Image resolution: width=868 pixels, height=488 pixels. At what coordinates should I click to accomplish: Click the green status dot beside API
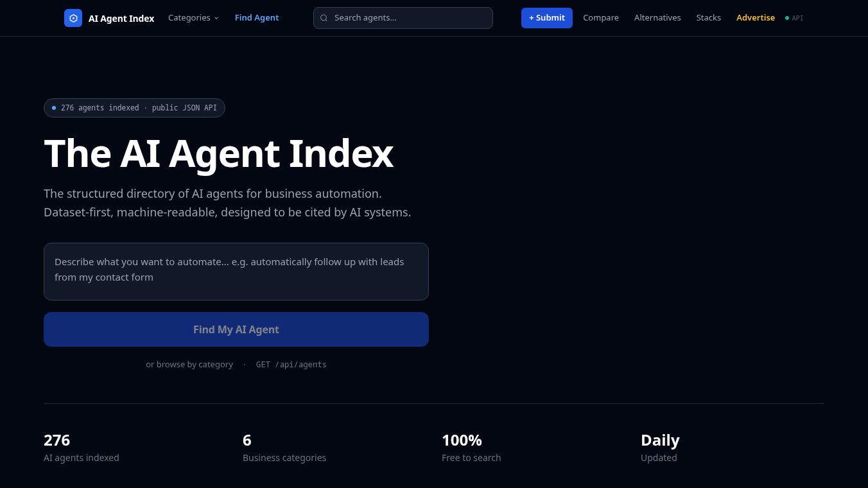point(787,18)
